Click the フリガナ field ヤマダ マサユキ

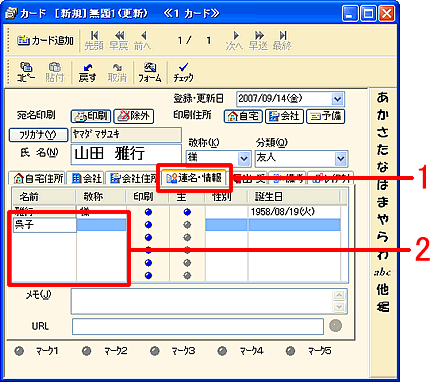[126, 135]
